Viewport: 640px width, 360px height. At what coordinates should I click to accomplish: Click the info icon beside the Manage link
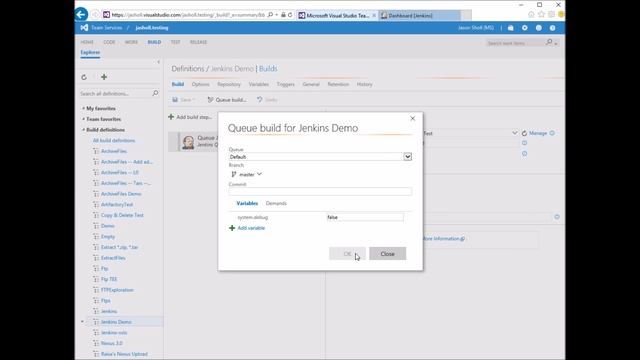[552, 133]
